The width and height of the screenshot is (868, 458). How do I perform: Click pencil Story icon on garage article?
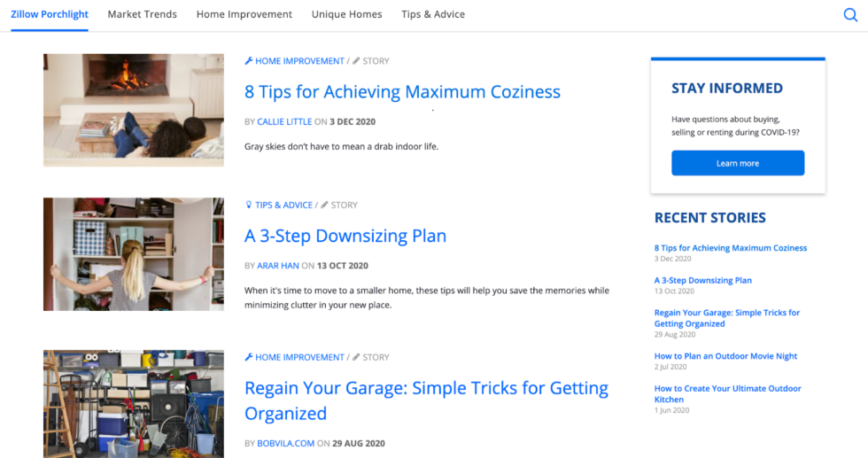pyautogui.click(x=356, y=357)
